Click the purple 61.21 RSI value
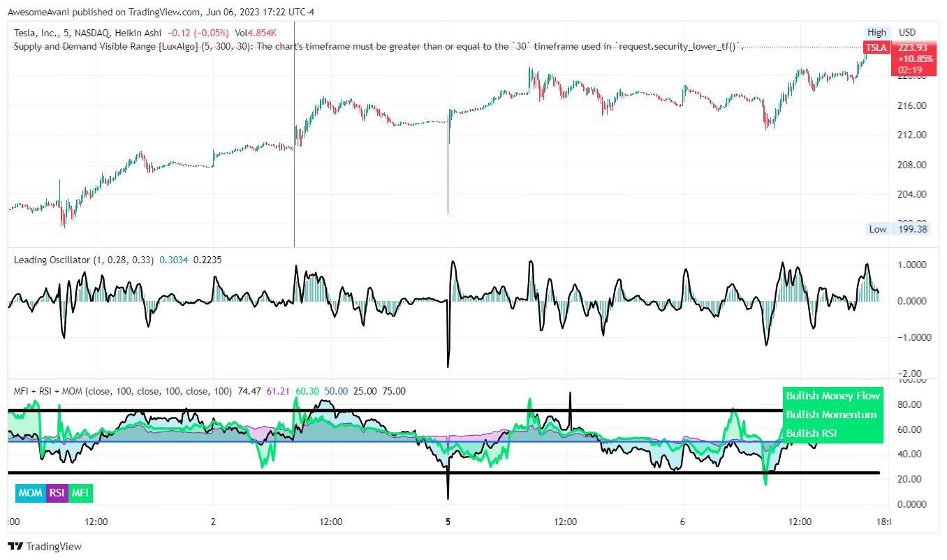This screenshot has height=560, width=947. pyautogui.click(x=278, y=392)
